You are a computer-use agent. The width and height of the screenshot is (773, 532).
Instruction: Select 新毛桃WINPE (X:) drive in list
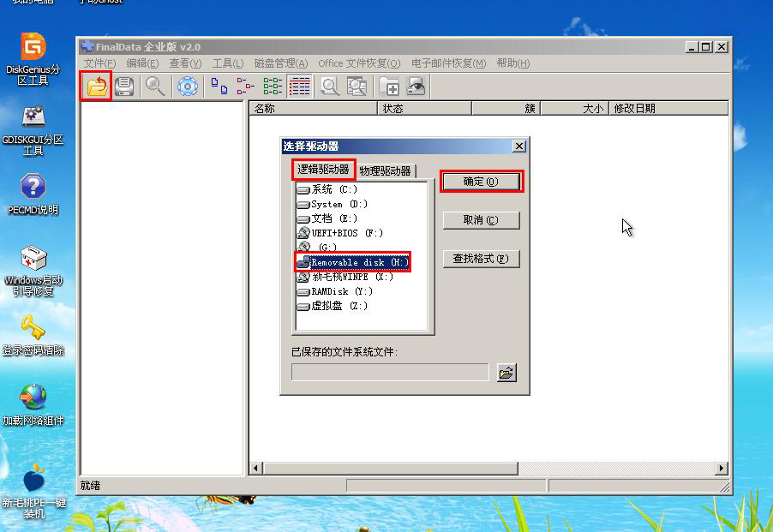pos(345,277)
